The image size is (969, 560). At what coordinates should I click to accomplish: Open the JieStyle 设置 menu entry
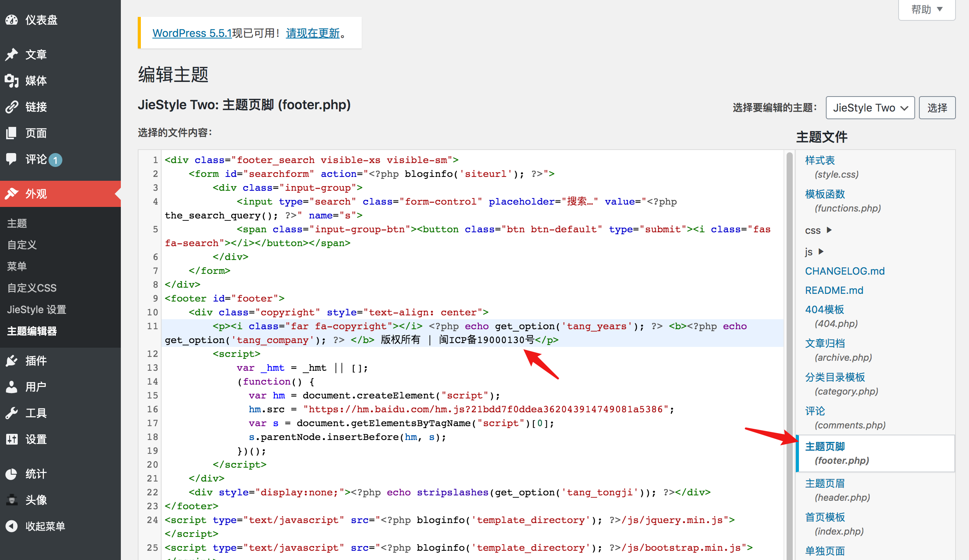click(37, 309)
